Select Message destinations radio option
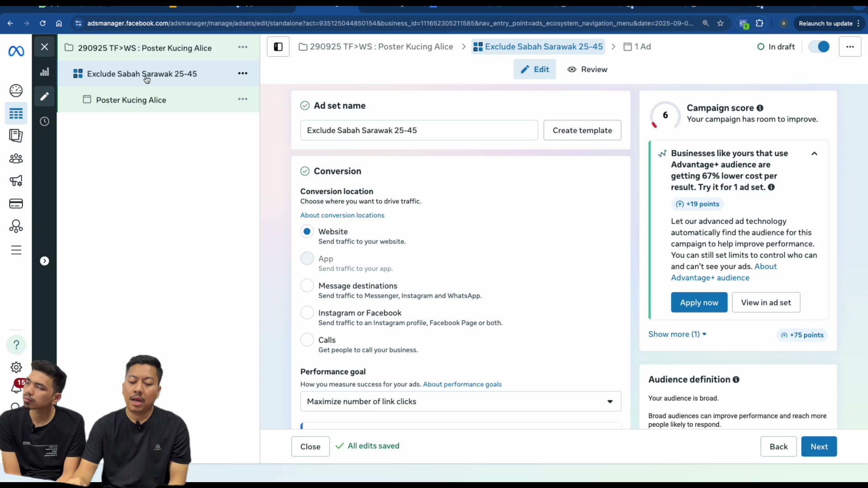 point(307,286)
